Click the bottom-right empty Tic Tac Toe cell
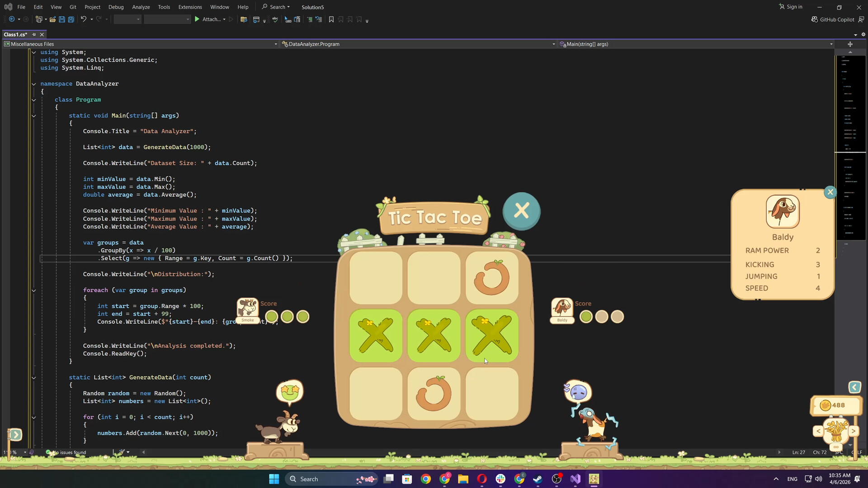The height and width of the screenshot is (488, 868). click(492, 394)
